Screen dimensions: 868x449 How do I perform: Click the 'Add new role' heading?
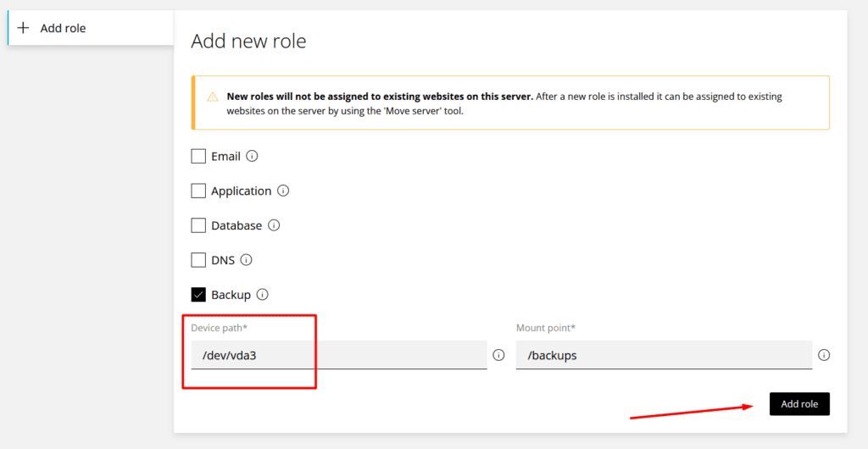(x=248, y=41)
